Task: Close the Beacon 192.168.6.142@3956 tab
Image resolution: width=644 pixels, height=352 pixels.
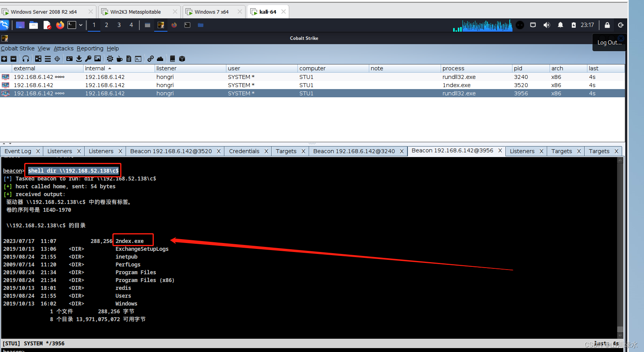Action: point(500,150)
